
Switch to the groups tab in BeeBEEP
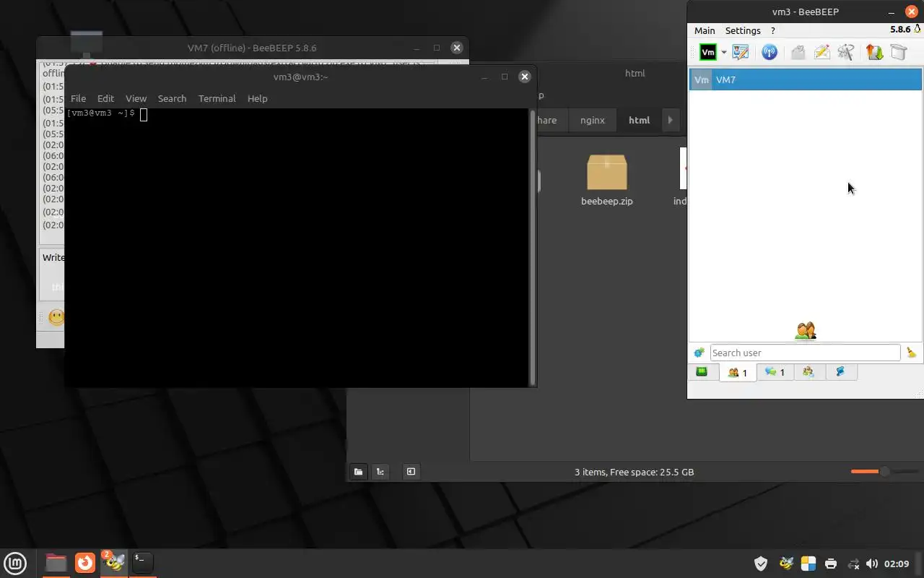click(808, 372)
